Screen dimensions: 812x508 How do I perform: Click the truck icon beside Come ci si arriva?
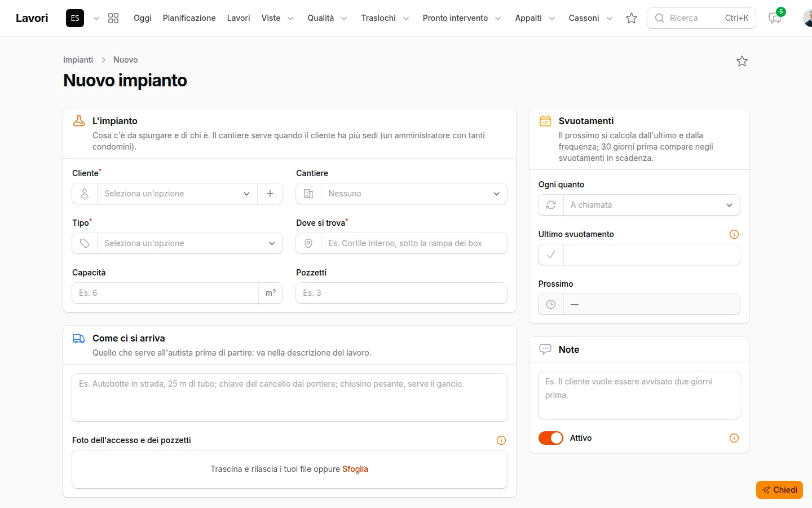pyautogui.click(x=79, y=338)
